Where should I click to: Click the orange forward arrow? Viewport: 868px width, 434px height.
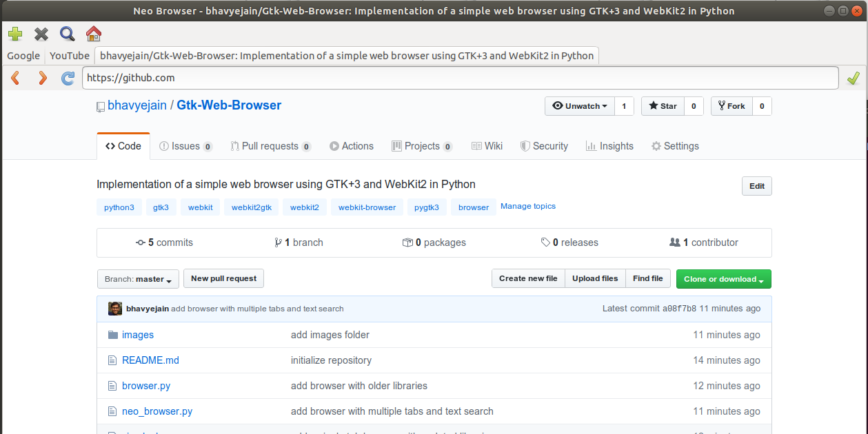pos(43,78)
